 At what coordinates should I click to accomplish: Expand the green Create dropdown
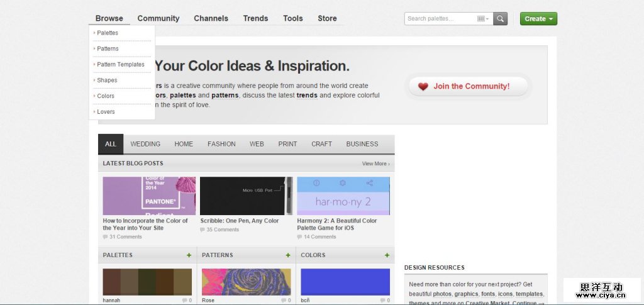pyautogui.click(x=538, y=19)
